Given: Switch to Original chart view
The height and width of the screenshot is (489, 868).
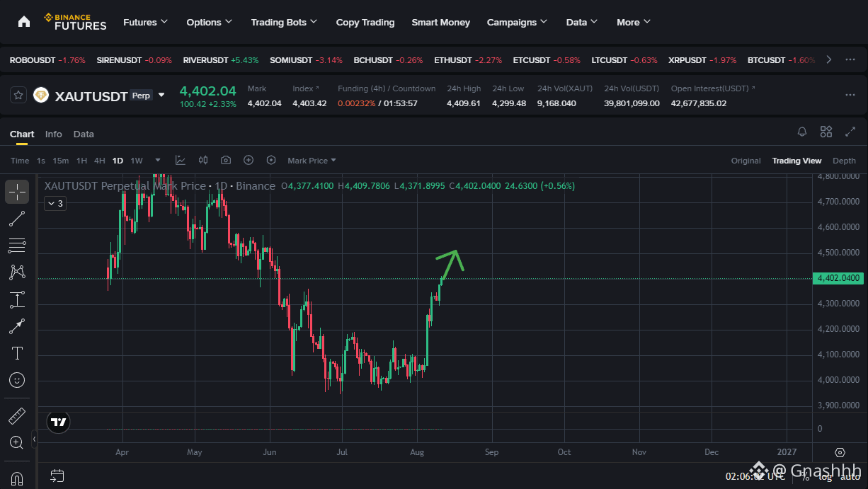Looking at the screenshot, I should 746,161.
